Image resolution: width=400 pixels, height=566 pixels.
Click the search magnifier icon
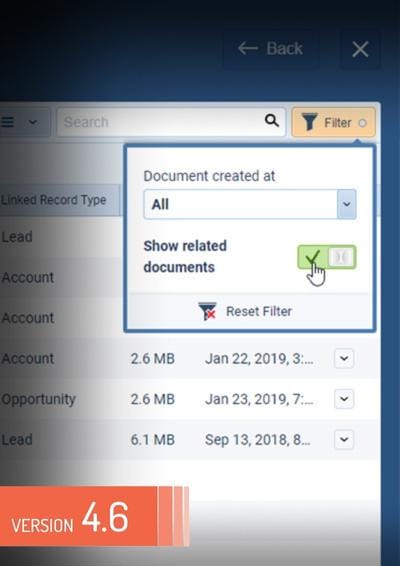coord(271,120)
